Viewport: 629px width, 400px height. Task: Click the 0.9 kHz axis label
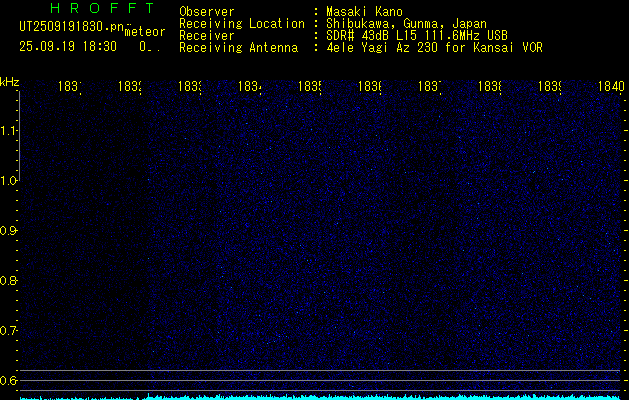[x=9, y=230]
